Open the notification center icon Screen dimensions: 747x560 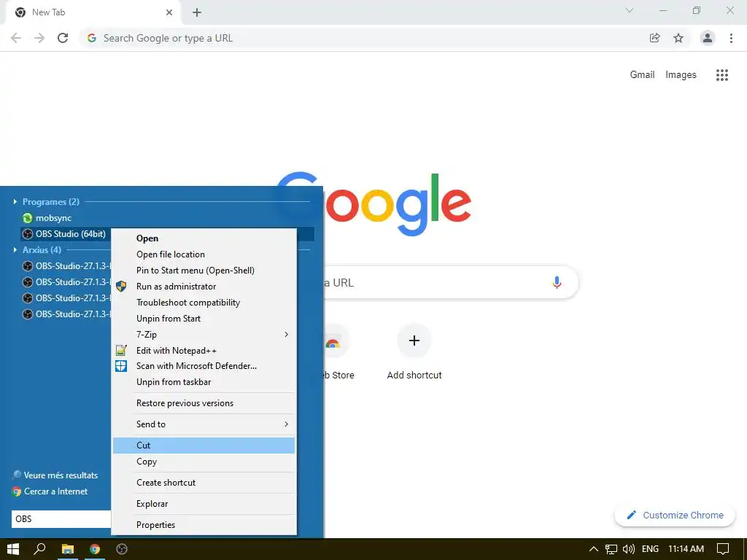[x=723, y=549]
